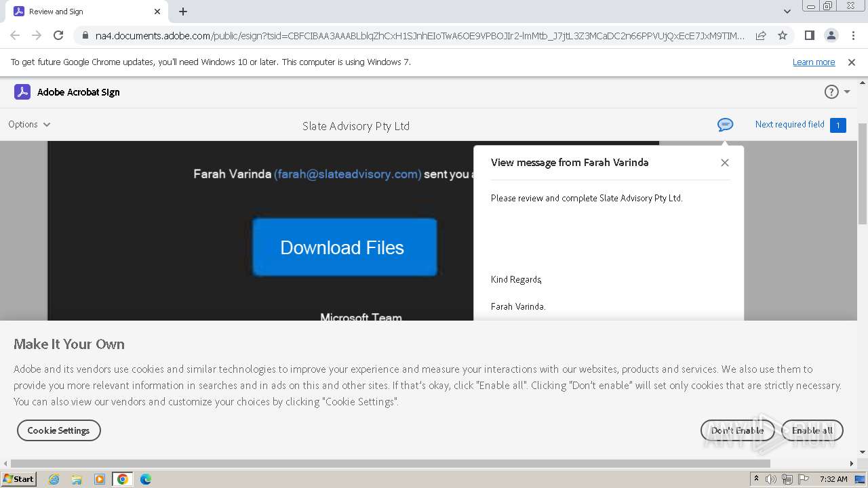Select the Review and Sign browser tab
Screen dimensions: 868x488
[x=88, y=12]
